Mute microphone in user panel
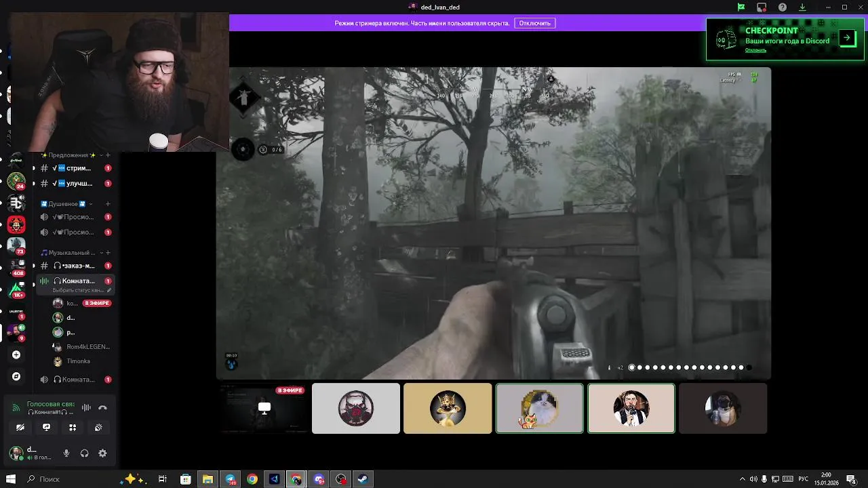The width and height of the screenshot is (868, 488). coord(66,453)
